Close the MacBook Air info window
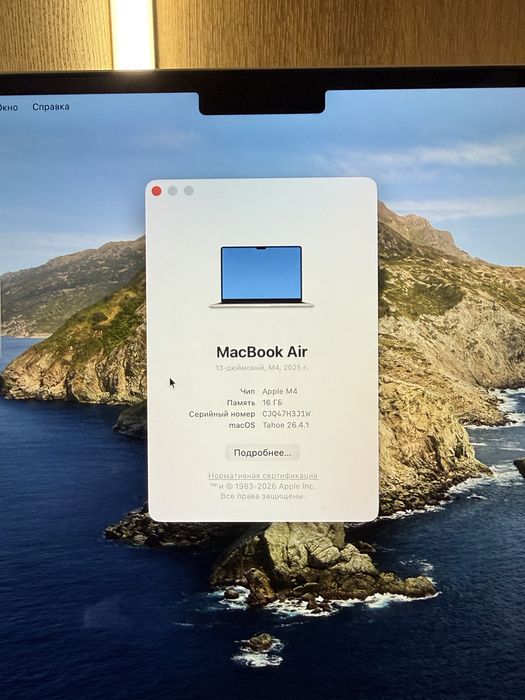 (157, 191)
